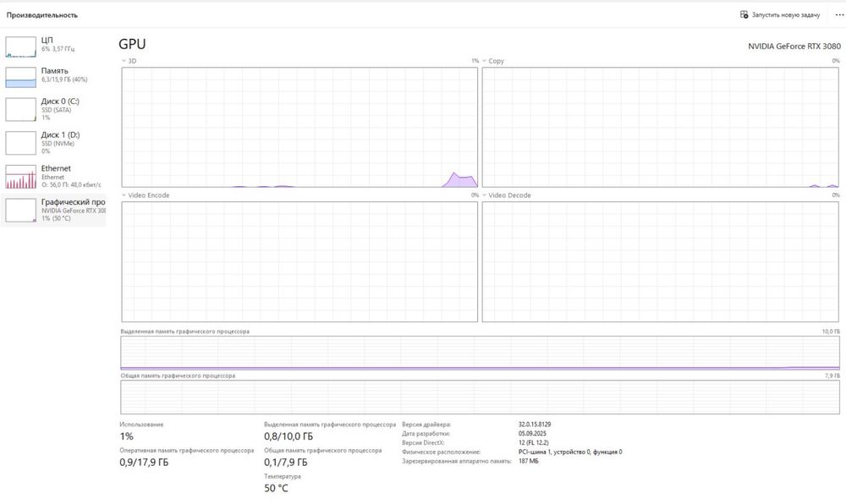Viewport: 846px width, 504px height.
Task: Click the '1%' usage value under Использование
Action: [126, 436]
